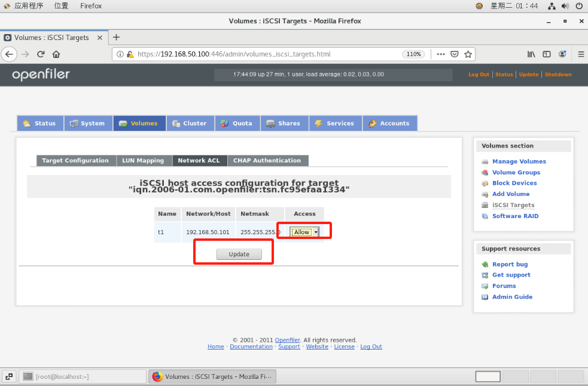This screenshot has height=386, width=588.
Task: Click the Website footer link
Action: pos(317,347)
